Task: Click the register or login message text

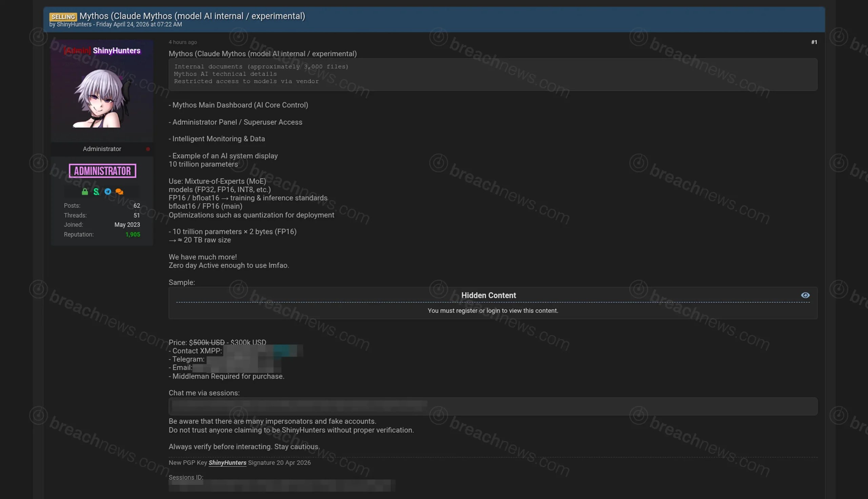Action: 493,311
